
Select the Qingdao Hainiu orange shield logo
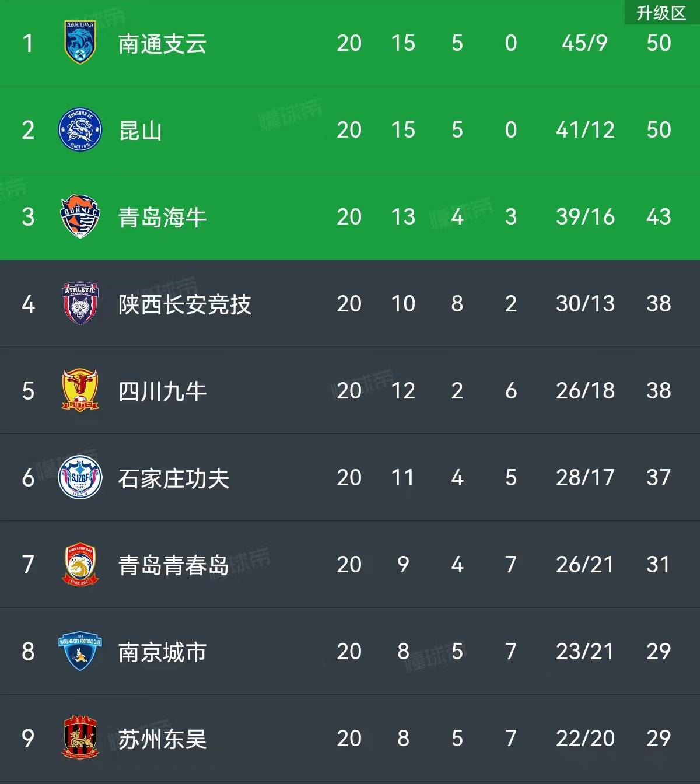[80, 216]
